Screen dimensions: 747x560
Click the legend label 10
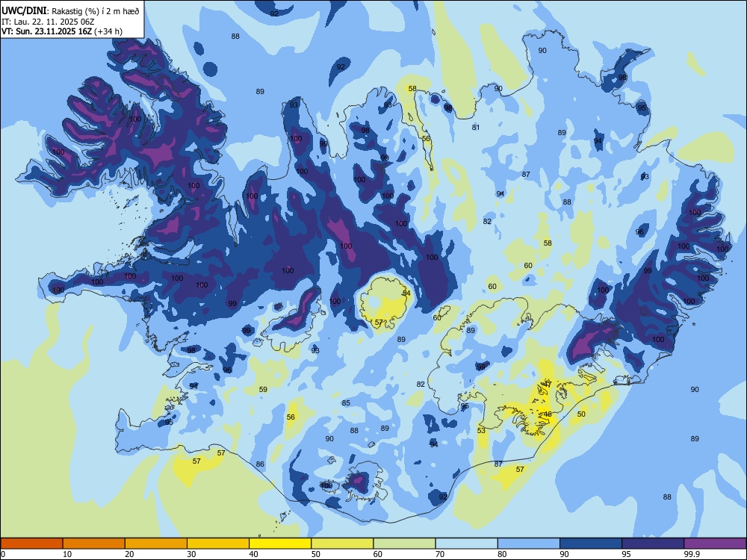tap(67, 554)
